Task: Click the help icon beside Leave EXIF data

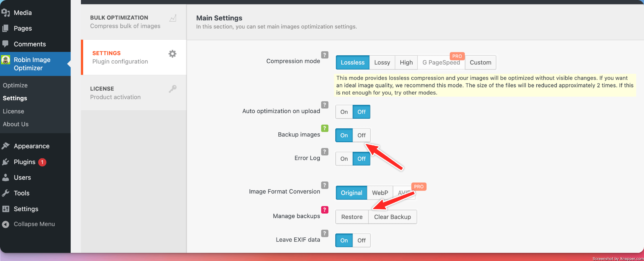Action: (325, 233)
